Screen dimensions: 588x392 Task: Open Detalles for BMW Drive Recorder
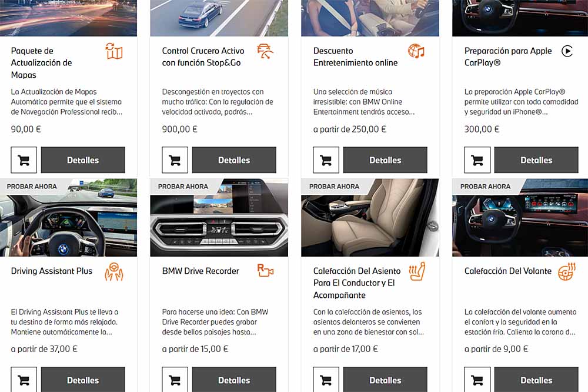(x=234, y=380)
